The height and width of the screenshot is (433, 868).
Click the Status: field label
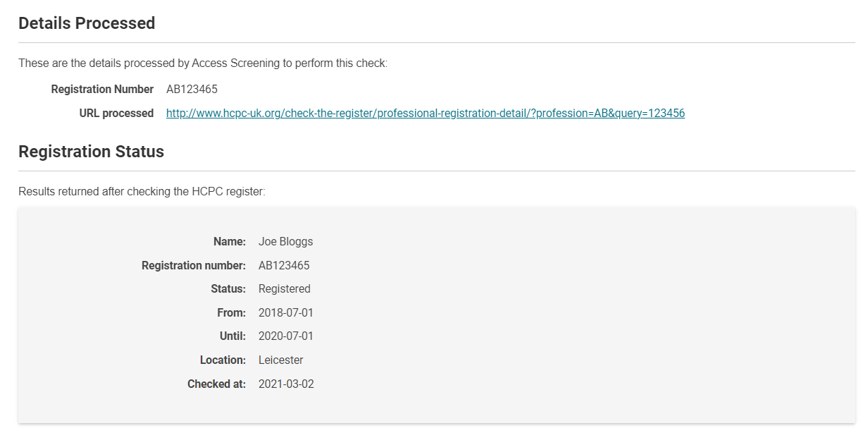click(x=228, y=289)
